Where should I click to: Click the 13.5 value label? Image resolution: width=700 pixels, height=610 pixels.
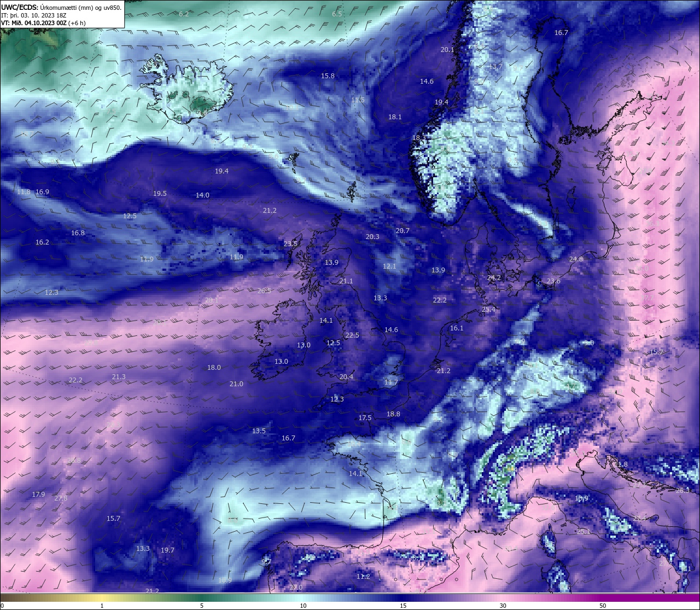pyautogui.click(x=259, y=431)
